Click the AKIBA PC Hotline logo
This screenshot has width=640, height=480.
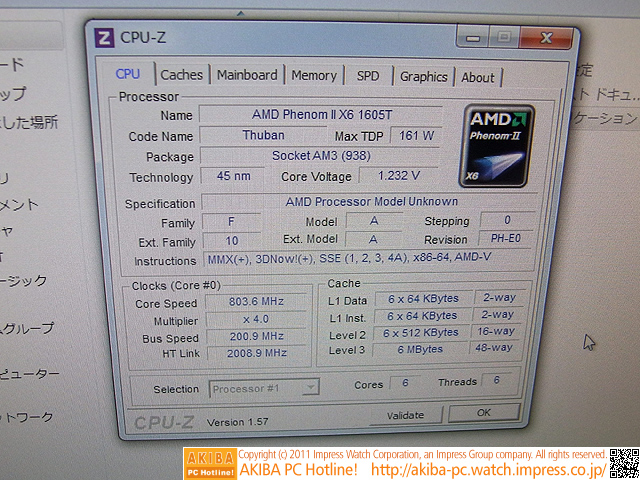tap(209, 463)
